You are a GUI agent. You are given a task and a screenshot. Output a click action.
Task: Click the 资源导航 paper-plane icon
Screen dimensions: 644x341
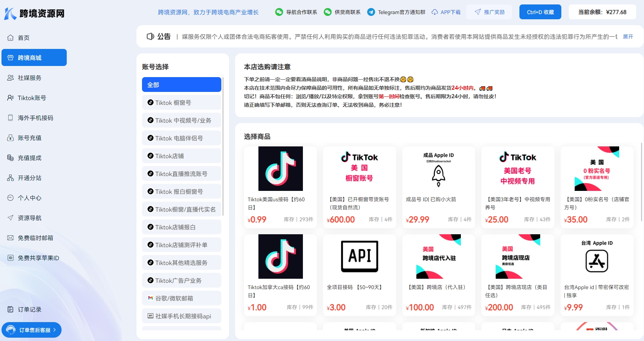10,218
